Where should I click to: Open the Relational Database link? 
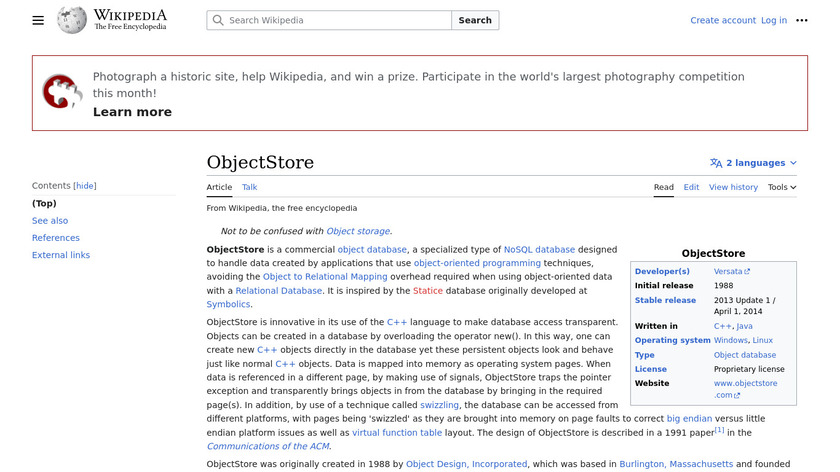click(x=279, y=291)
